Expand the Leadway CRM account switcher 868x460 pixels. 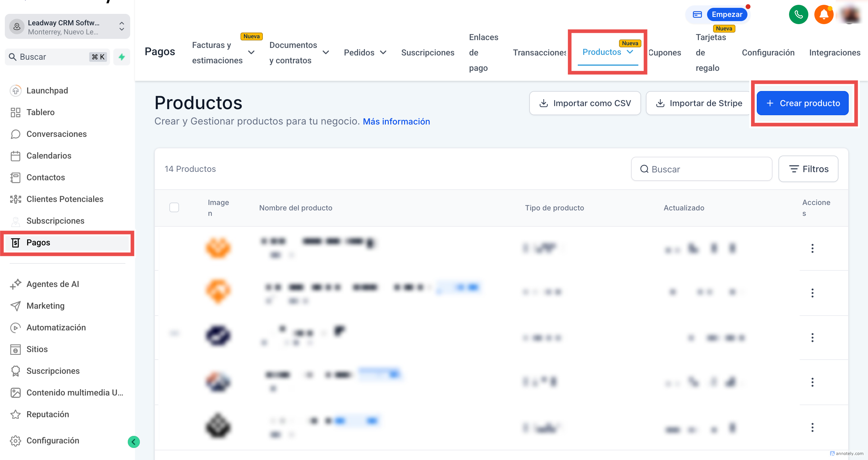68,27
